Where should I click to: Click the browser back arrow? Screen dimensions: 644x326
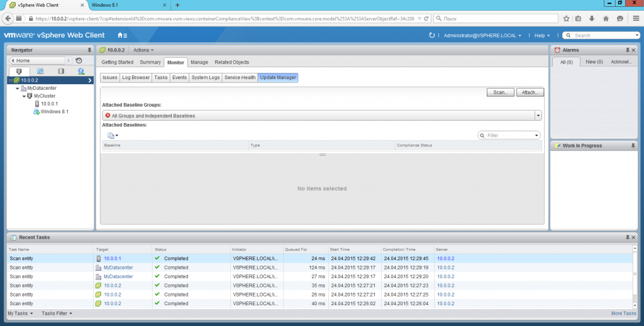8,18
